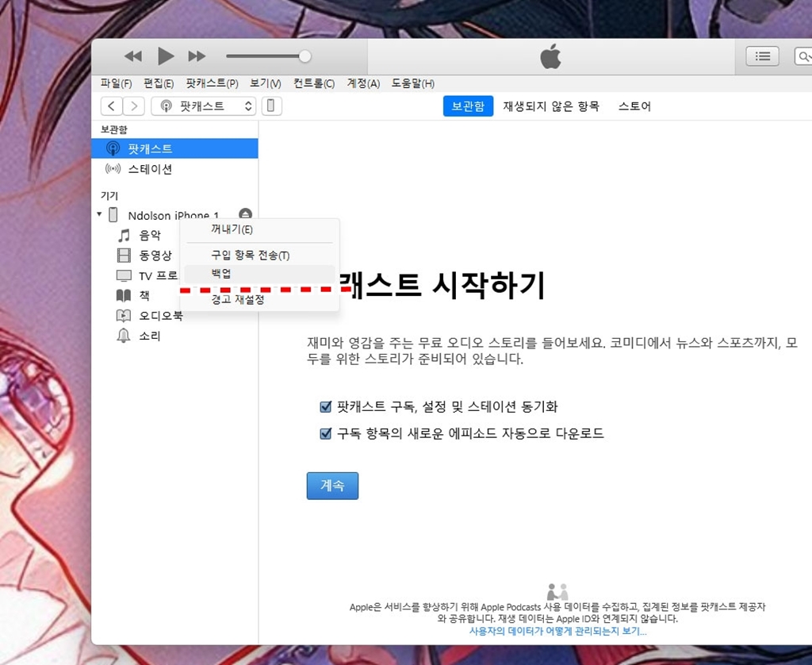812x665 pixels.
Task: Go forward with the right arrow button
Action: point(133,106)
